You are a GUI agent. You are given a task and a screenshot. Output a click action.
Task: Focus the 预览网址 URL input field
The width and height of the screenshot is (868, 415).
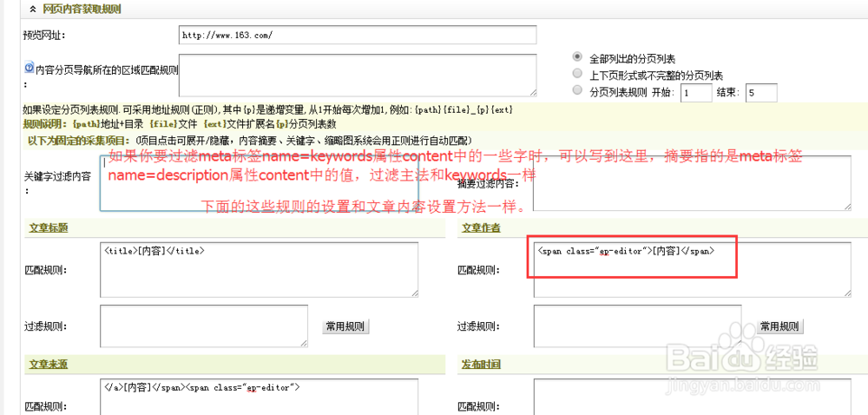tap(357, 35)
